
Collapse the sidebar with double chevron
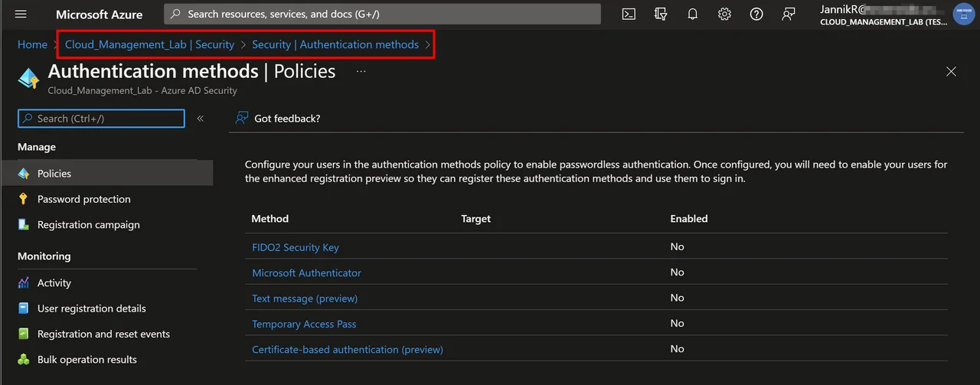200,119
